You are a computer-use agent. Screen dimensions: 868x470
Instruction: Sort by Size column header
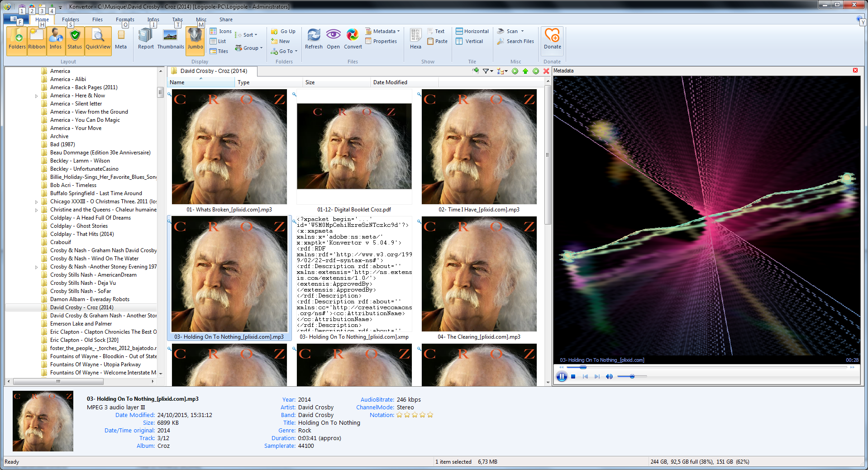tap(336, 82)
